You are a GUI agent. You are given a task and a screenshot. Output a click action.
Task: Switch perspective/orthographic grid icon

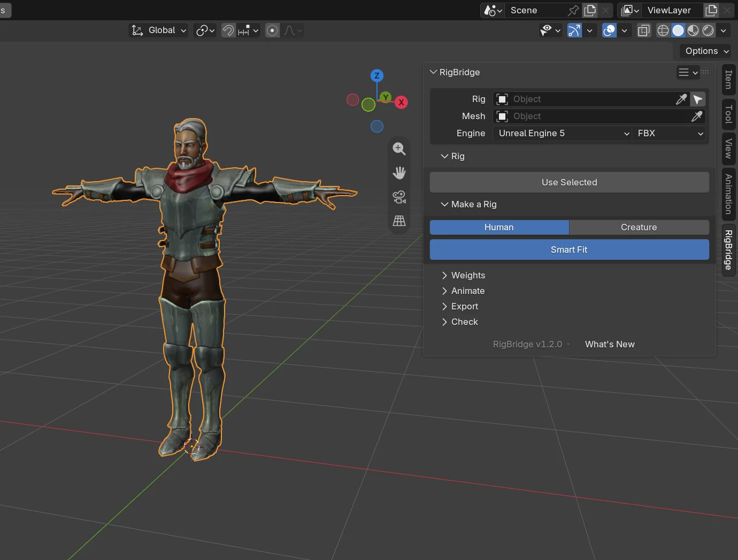[399, 221]
